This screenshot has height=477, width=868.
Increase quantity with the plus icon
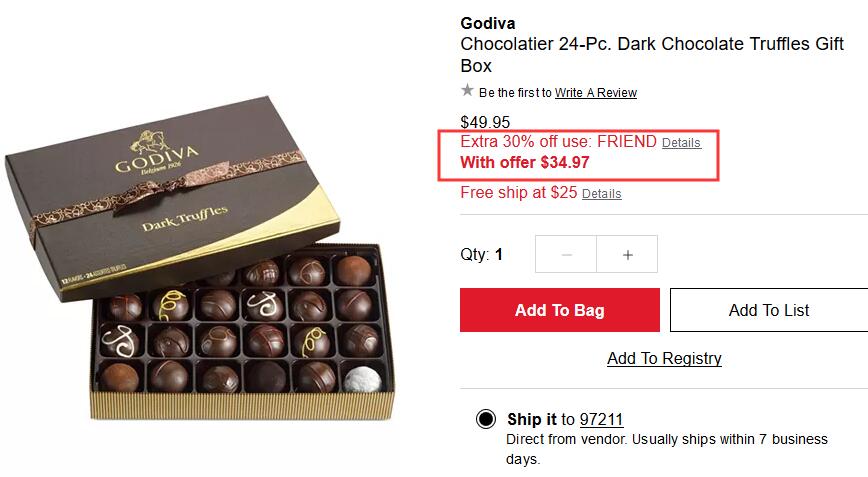(627, 254)
